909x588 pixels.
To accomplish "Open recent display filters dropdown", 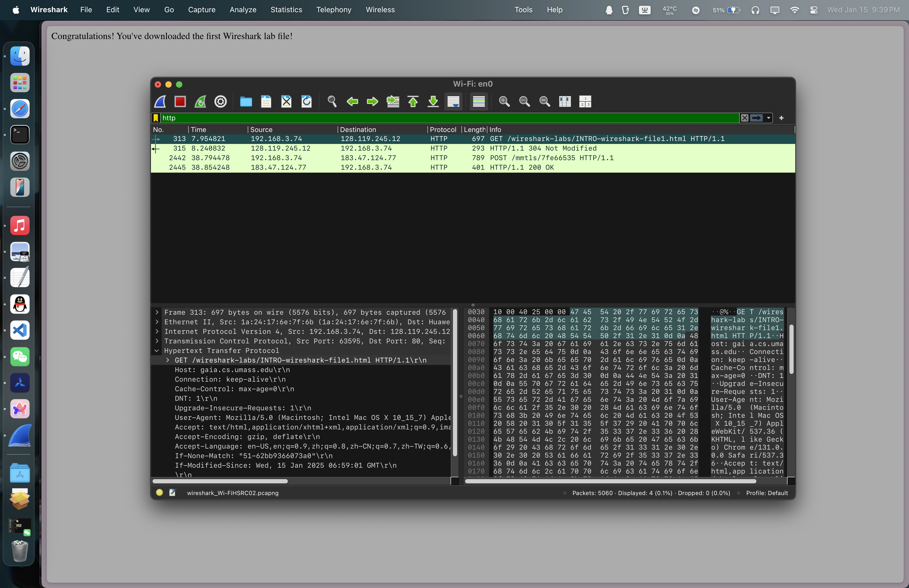I will tap(768, 118).
